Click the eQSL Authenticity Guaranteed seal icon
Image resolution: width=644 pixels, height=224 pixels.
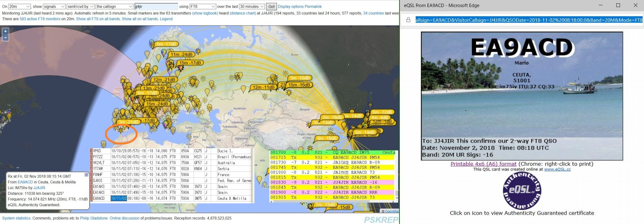click(x=522, y=191)
